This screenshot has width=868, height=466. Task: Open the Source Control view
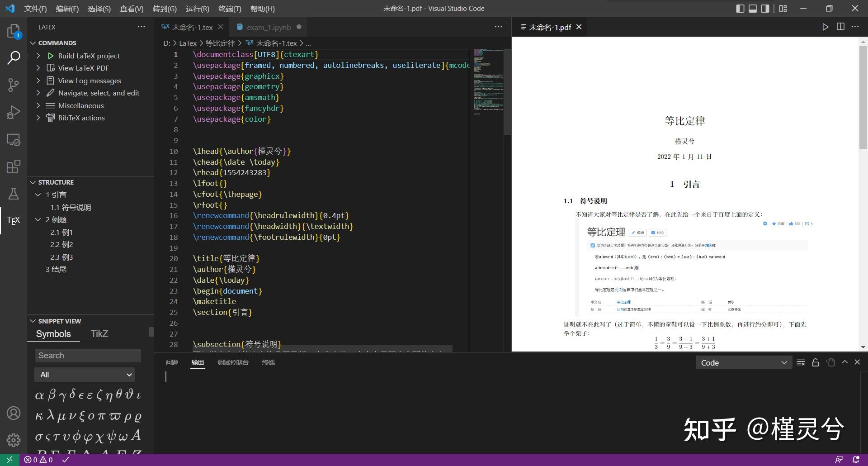[14, 85]
